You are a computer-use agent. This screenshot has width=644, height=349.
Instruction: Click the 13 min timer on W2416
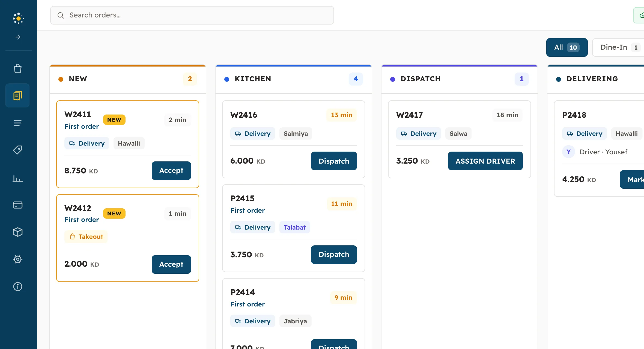pos(342,115)
